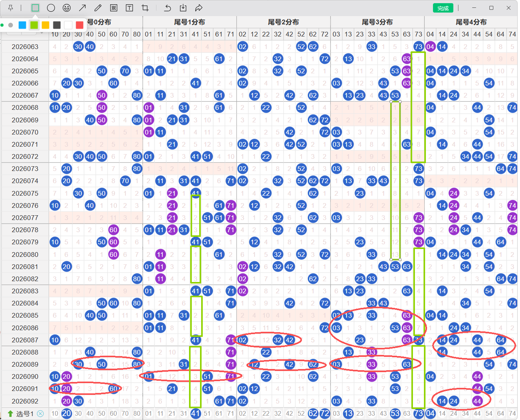Pick the red color swatch

click(80, 25)
